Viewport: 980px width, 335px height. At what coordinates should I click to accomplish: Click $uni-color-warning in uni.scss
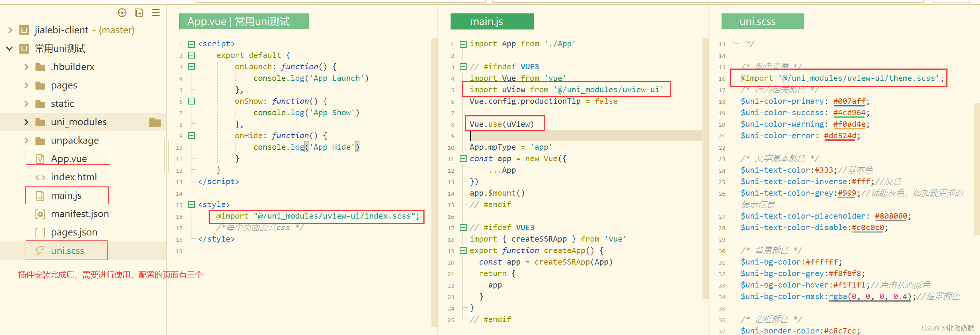782,124
